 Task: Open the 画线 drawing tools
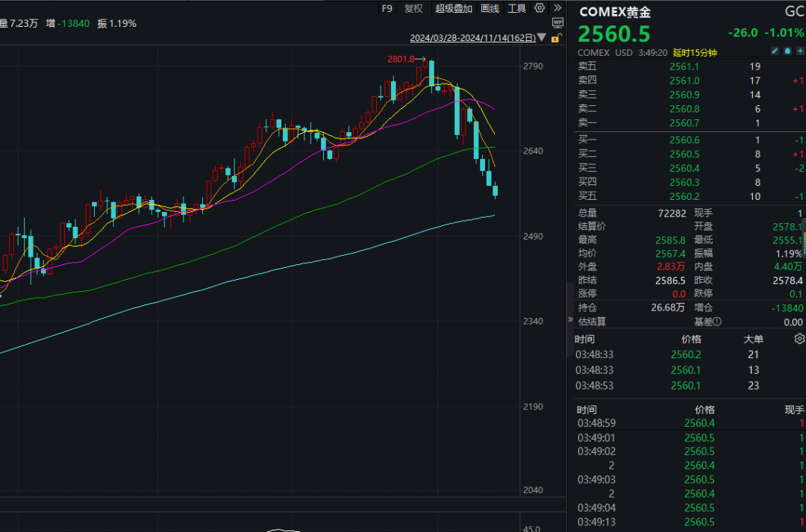tap(490, 8)
